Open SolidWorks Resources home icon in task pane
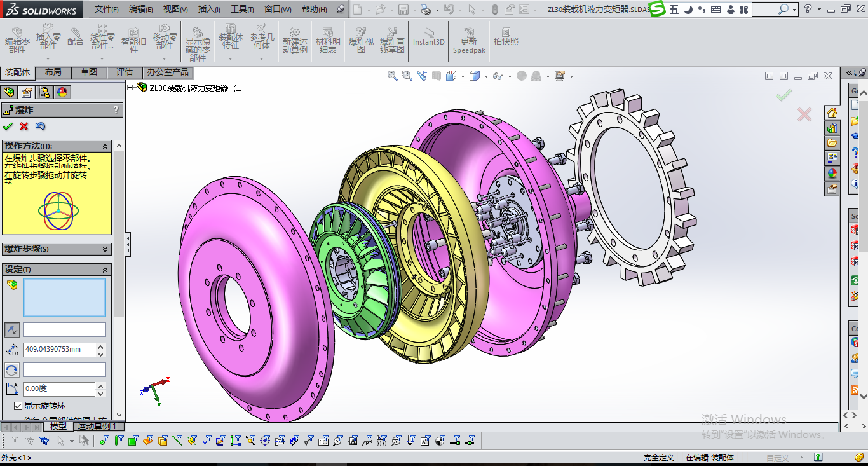 [x=832, y=113]
